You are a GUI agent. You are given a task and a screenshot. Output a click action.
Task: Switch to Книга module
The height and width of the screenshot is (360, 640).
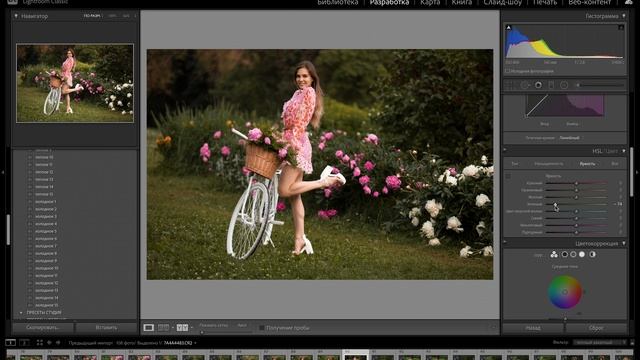pyautogui.click(x=462, y=2)
